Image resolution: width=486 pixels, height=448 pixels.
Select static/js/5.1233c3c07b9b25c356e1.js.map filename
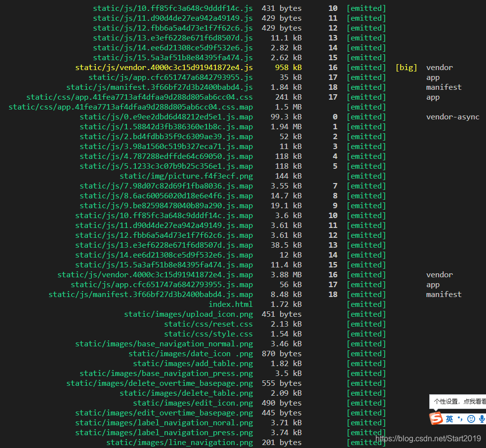tap(166, 166)
